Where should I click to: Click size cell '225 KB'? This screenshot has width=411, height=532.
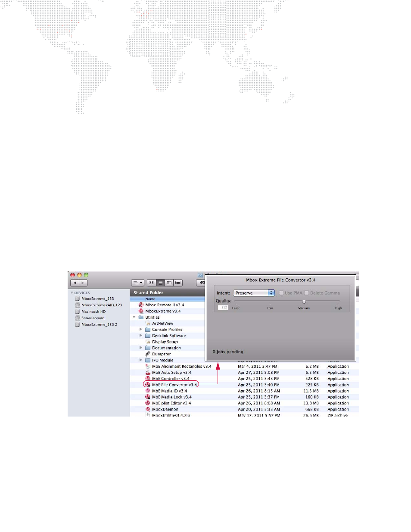click(x=312, y=385)
